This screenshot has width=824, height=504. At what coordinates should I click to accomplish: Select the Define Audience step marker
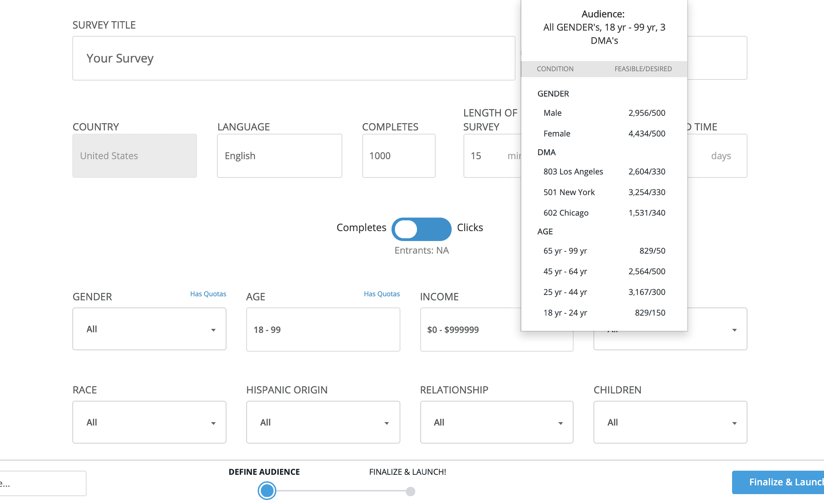tap(267, 491)
